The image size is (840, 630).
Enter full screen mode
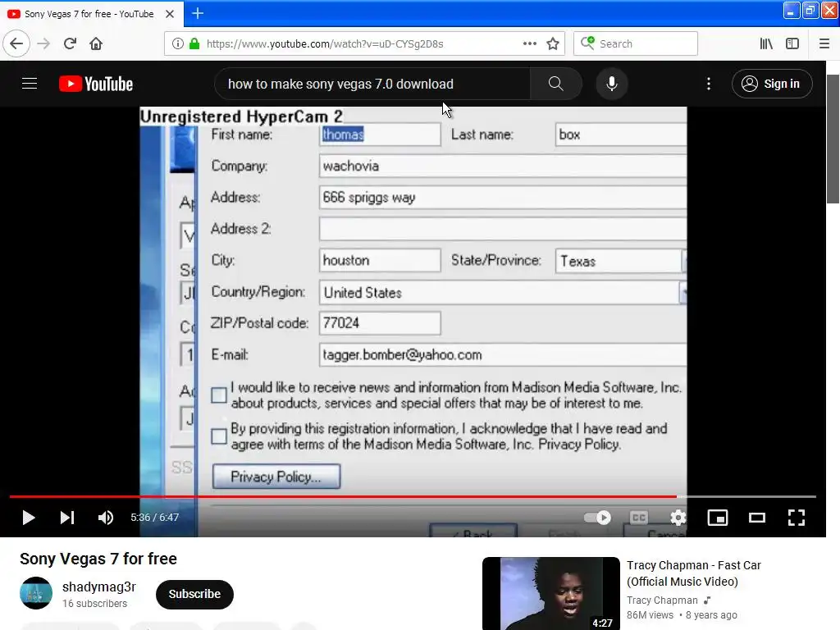(796, 518)
